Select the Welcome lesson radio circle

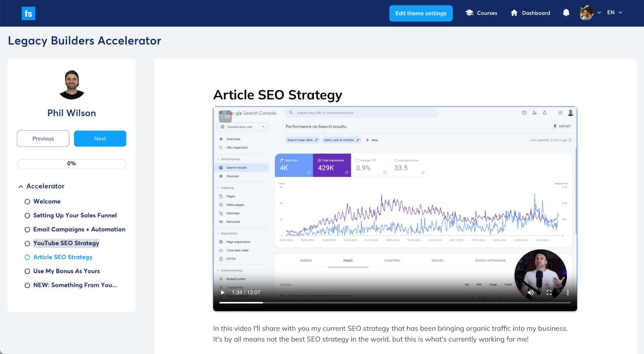click(x=28, y=201)
